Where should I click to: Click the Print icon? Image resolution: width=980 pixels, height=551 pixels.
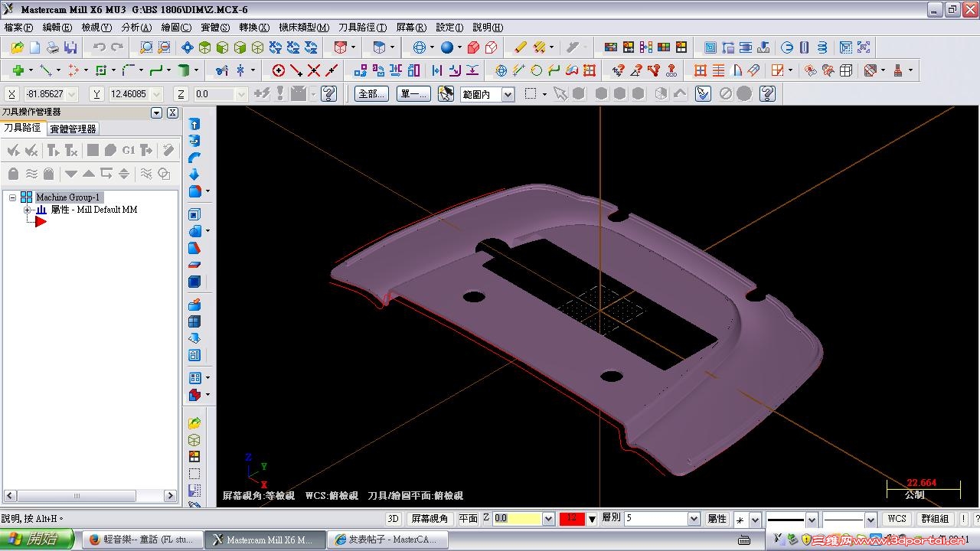52,47
